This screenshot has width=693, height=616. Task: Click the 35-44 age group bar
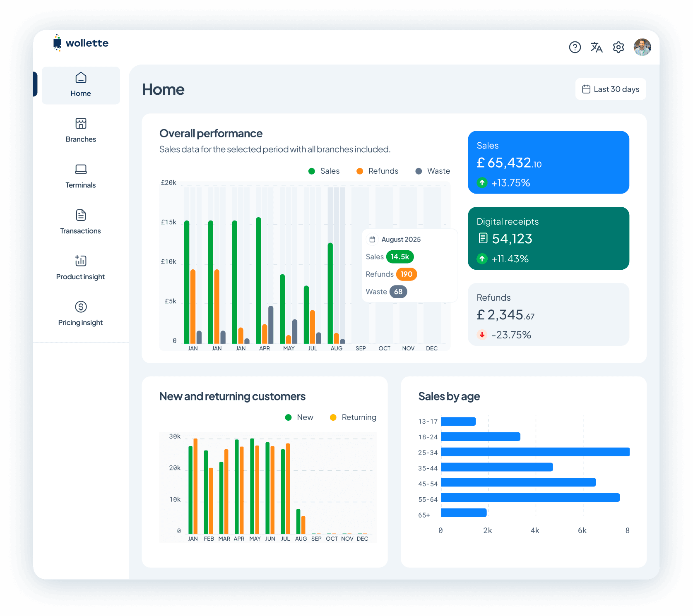497,467
